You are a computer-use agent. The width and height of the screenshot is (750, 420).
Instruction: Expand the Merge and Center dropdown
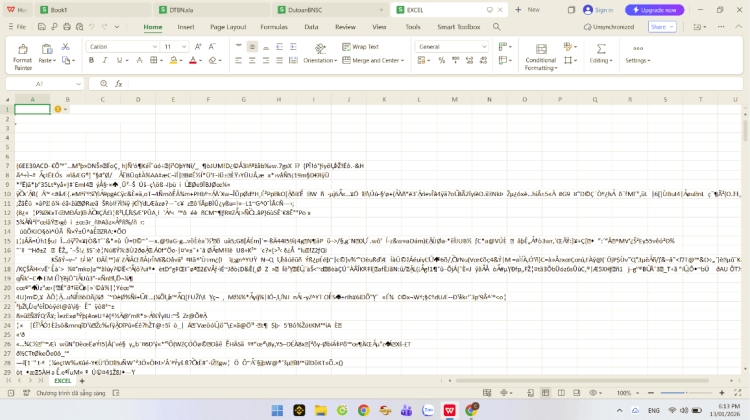[403, 60]
